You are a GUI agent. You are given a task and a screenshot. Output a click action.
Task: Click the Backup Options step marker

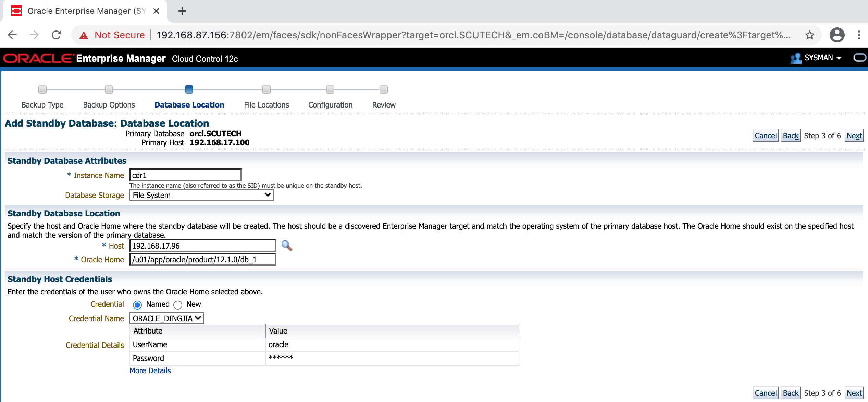[x=109, y=89]
